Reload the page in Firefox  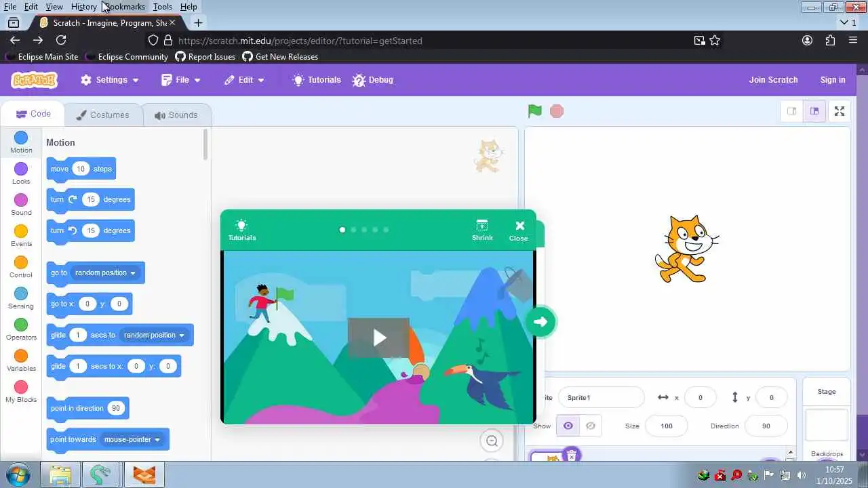[61, 41]
